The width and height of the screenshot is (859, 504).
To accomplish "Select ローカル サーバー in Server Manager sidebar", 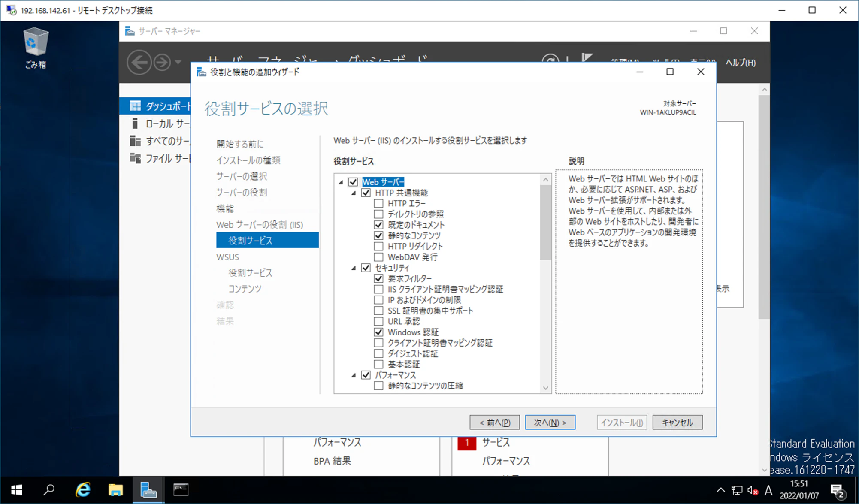I will point(155,124).
